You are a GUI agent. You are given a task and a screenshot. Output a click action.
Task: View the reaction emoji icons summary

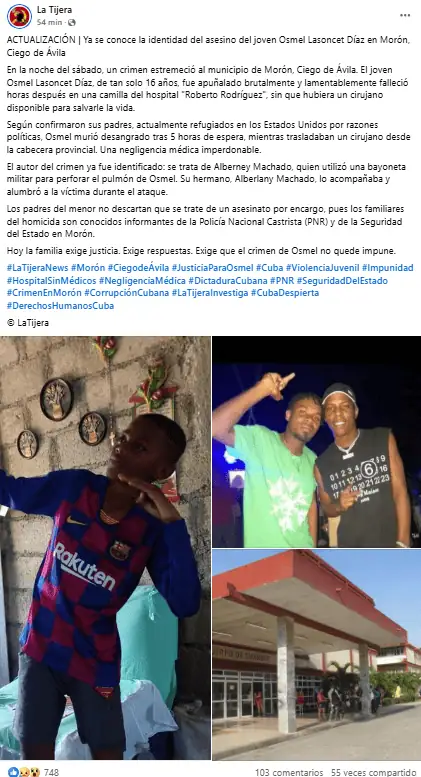(x=20, y=772)
